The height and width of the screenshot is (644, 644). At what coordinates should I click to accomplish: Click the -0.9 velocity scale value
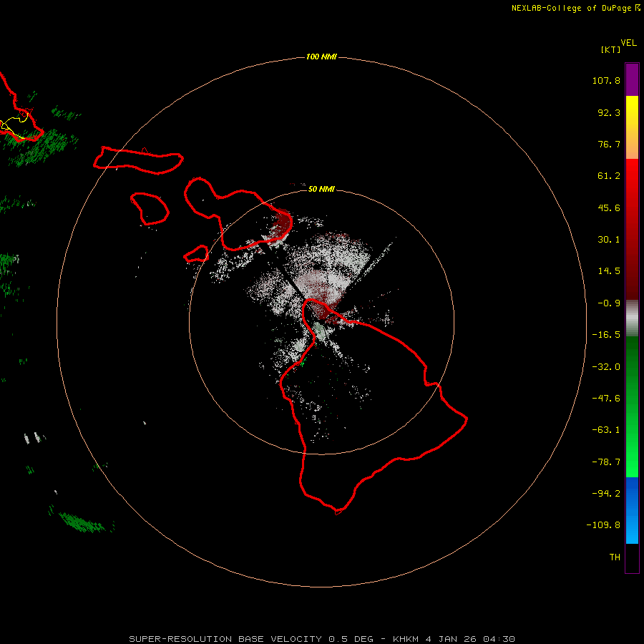(x=609, y=303)
